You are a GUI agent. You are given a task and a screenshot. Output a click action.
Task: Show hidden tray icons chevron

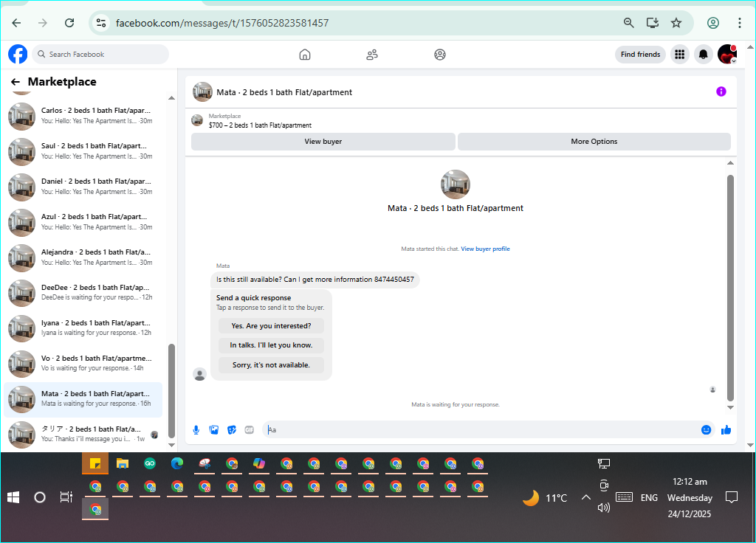coord(585,497)
